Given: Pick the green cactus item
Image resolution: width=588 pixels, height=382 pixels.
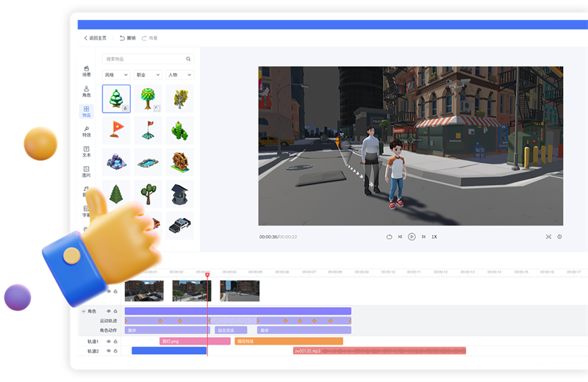Looking at the screenshot, I should point(180,130).
